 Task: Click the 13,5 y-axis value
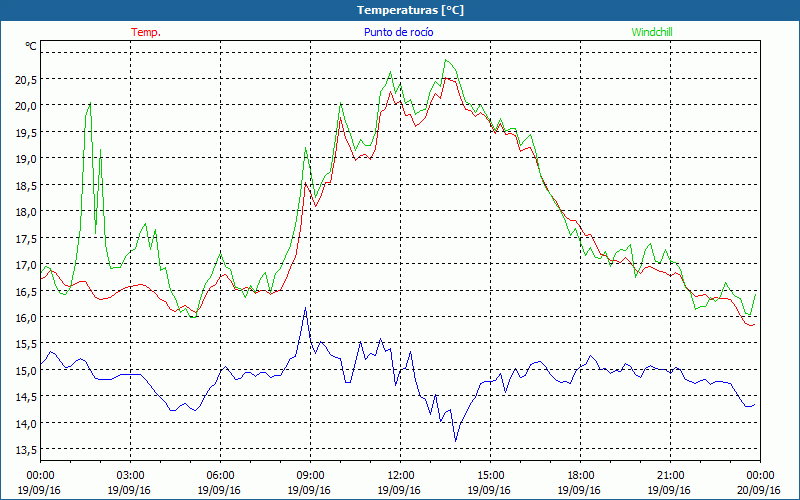(26, 450)
